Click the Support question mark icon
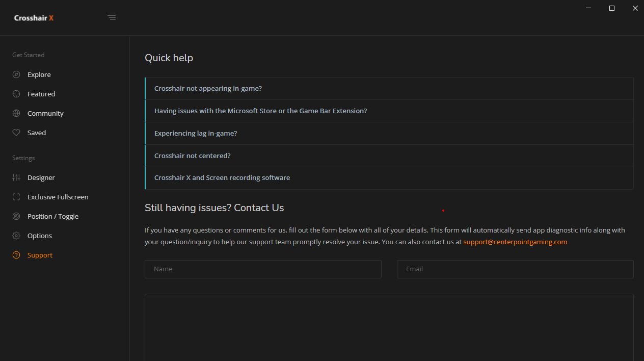The height and width of the screenshot is (361, 644). click(x=16, y=255)
